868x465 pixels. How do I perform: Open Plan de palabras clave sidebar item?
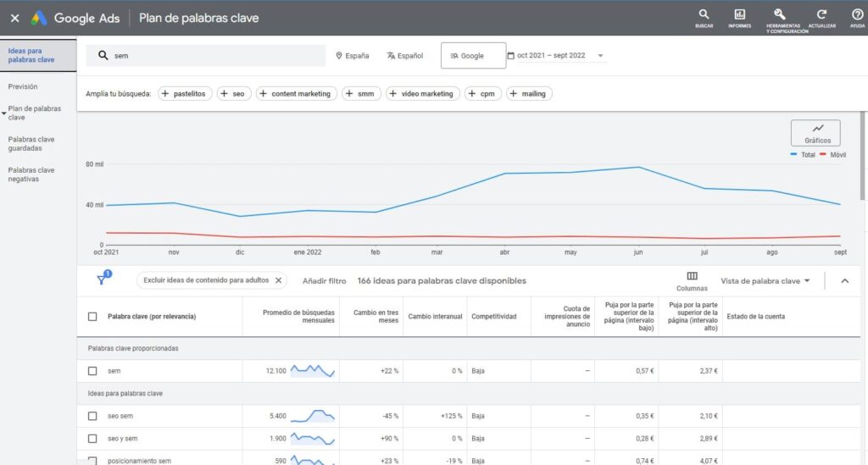click(34, 113)
